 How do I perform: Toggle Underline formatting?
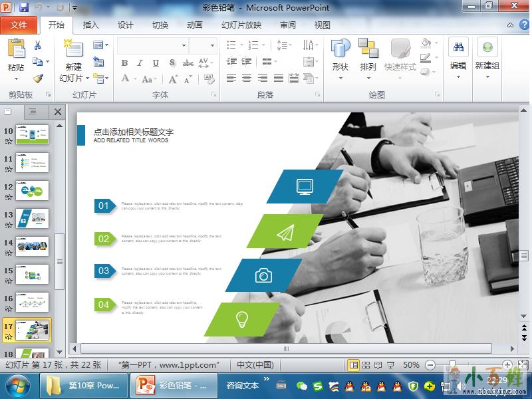pyautogui.click(x=156, y=63)
